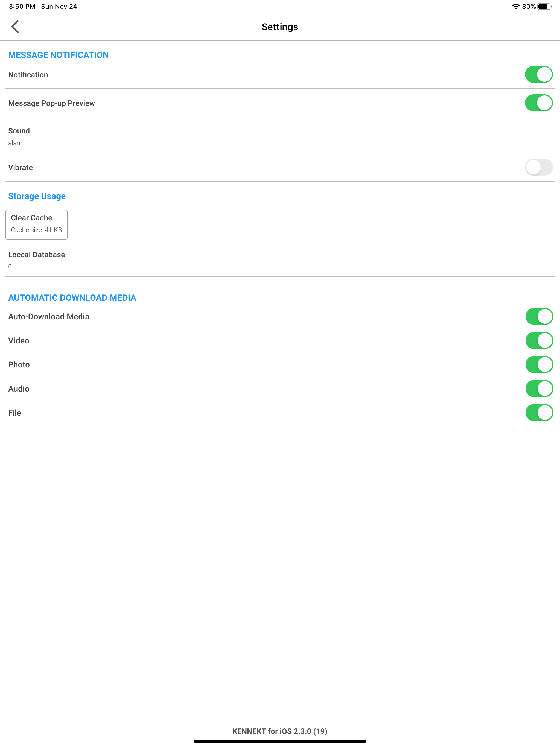Tap the Video label
Image resolution: width=560 pixels, height=747 pixels.
click(19, 341)
